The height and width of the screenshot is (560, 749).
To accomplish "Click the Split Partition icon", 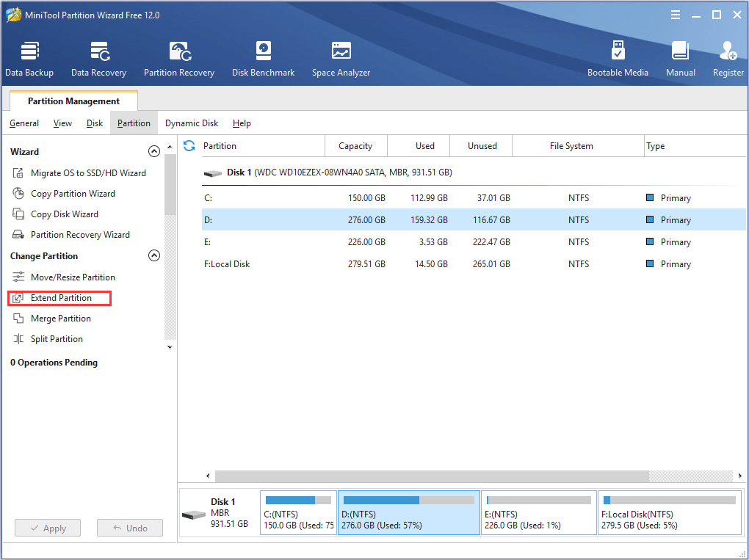I will (18, 339).
